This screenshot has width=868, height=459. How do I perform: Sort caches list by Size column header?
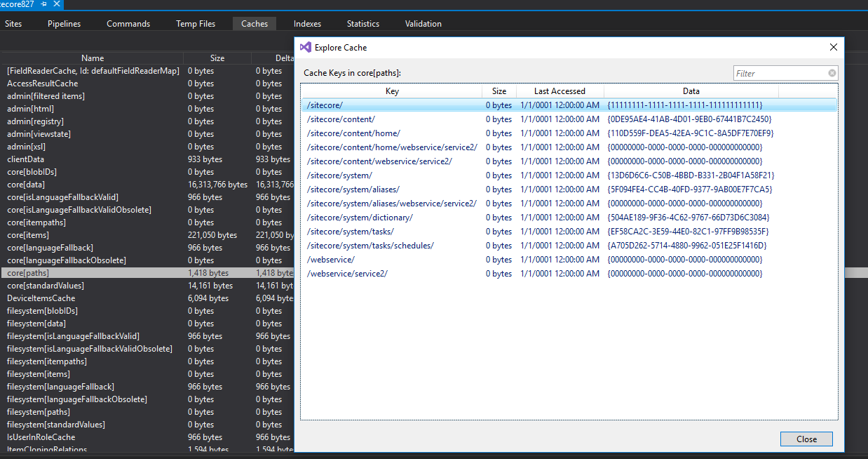pyautogui.click(x=217, y=58)
